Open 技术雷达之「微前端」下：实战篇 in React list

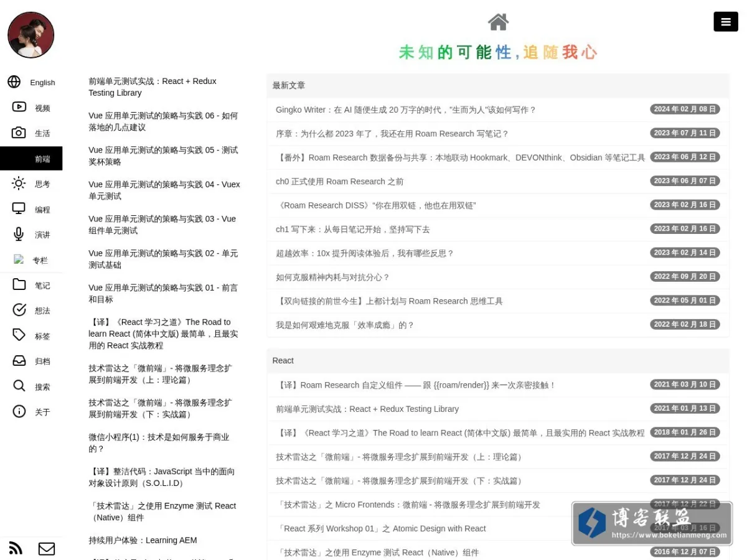coord(400,480)
